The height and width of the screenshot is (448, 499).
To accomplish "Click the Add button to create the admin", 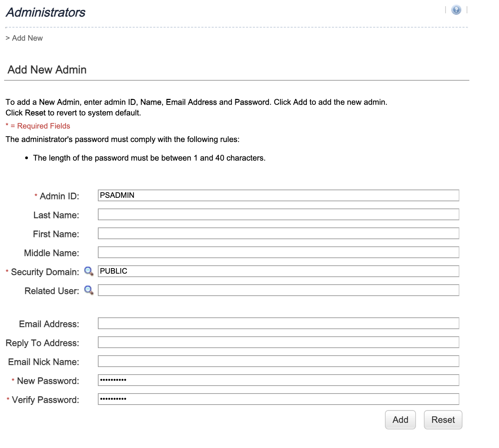I will click(x=400, y=420).
